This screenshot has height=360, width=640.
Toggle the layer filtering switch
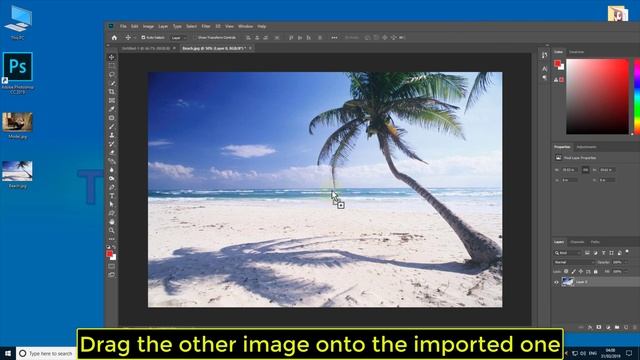pyautogui.click(x=627, y=252)
